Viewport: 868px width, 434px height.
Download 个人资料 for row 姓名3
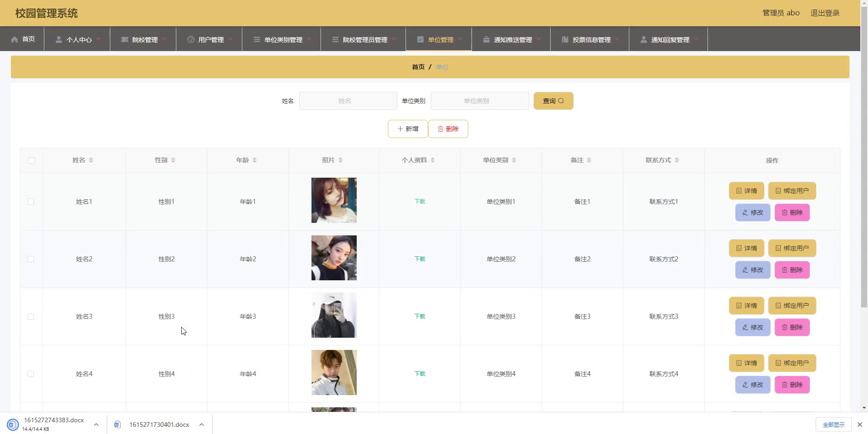coord(420,316)
